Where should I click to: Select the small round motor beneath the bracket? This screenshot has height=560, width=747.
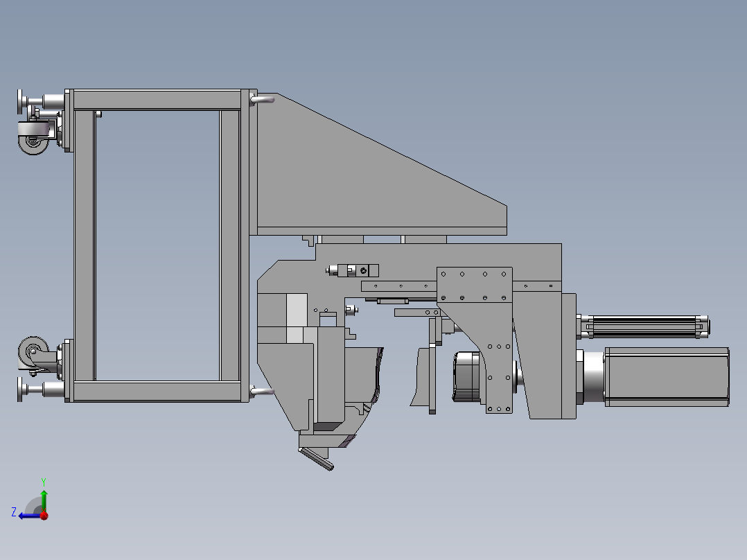(x=466, y=376)
